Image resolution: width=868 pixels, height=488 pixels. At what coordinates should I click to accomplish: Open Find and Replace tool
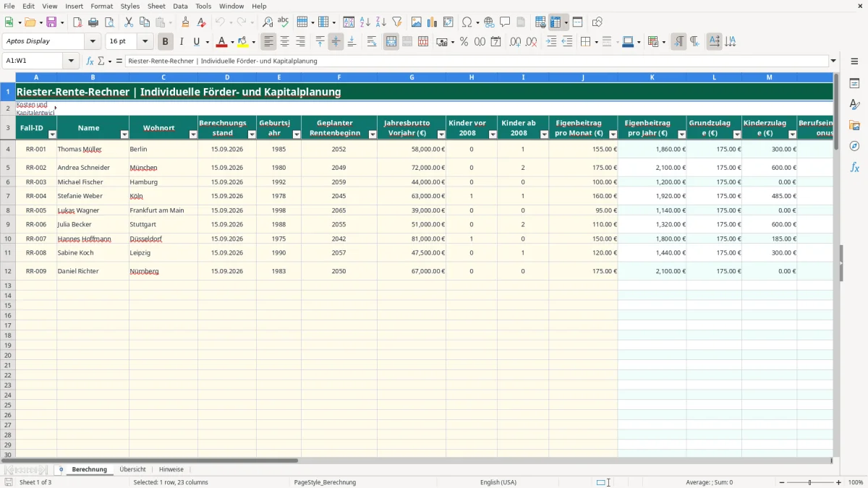point(268,22)
